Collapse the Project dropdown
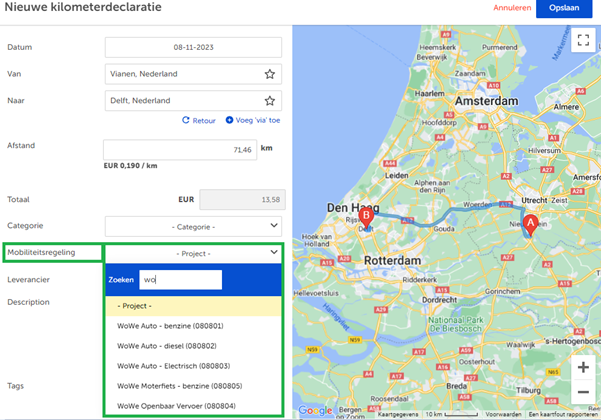The height and width of the screenshot is (420, 601). click(193, 253)
